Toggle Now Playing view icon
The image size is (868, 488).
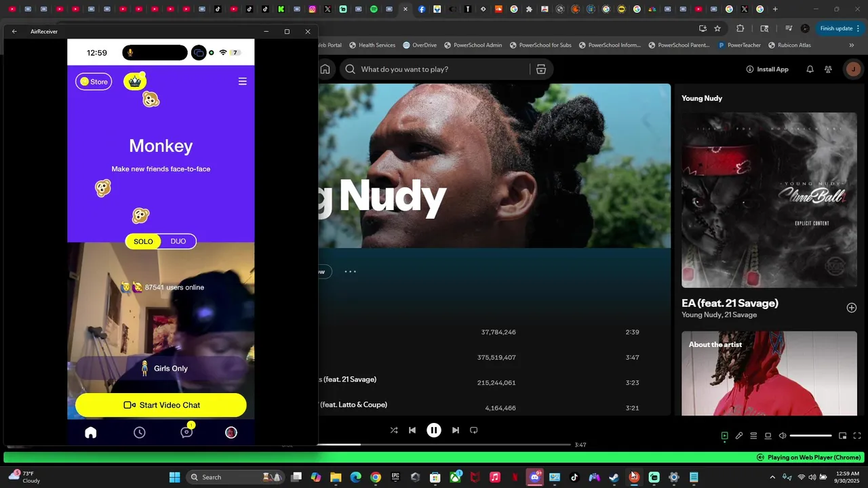pos(724,436)
